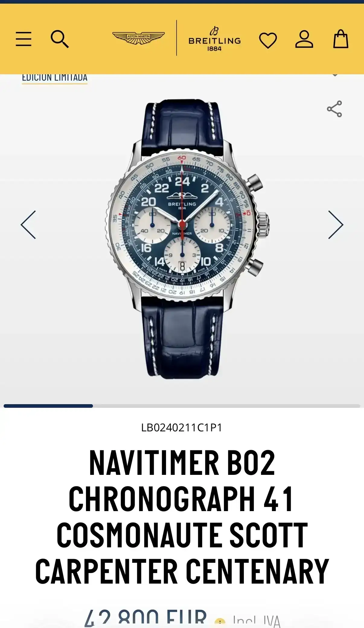Open the hamburger navigation menu
Viewport: 364px width, 628px height.
pyautogui.click(x=24, y=39)
